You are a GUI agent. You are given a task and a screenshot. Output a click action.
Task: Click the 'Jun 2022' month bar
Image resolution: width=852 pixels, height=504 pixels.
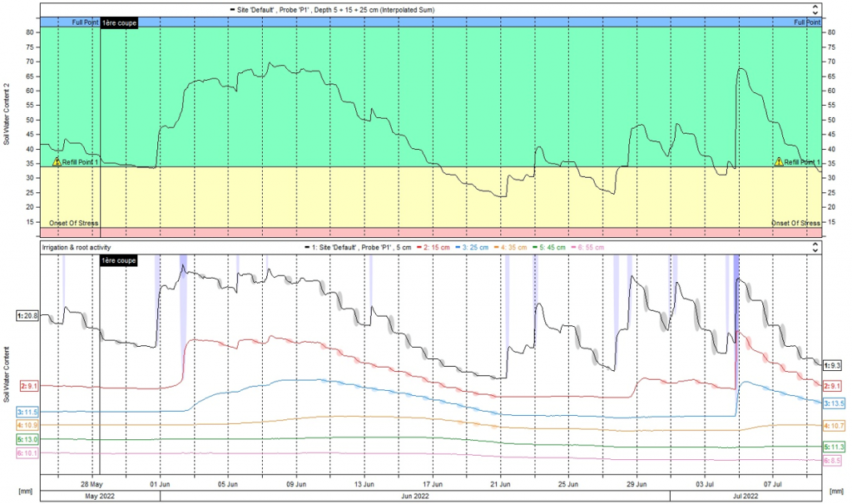414,497
